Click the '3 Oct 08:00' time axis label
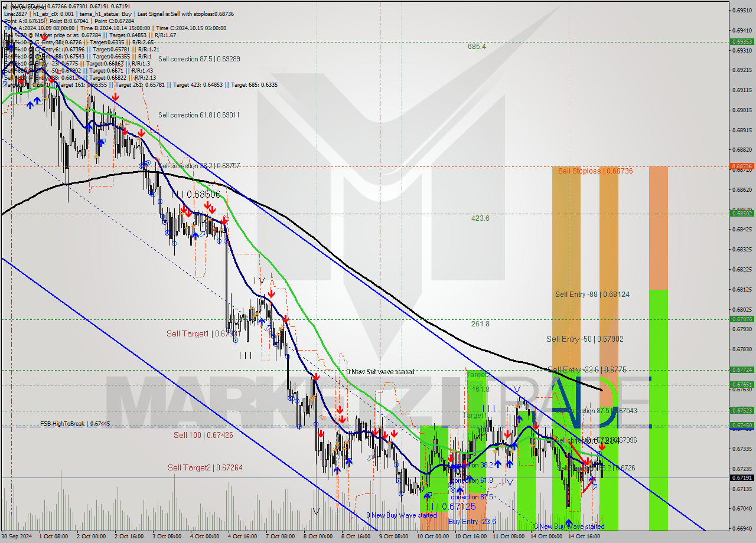The width and height of the screenshot is (756, 543). tap(167, 537)
